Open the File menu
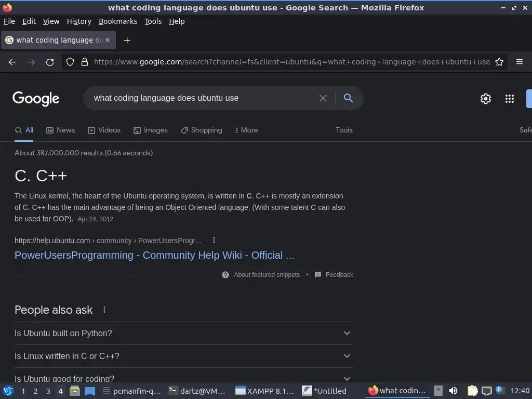 (x=9, y=21)
